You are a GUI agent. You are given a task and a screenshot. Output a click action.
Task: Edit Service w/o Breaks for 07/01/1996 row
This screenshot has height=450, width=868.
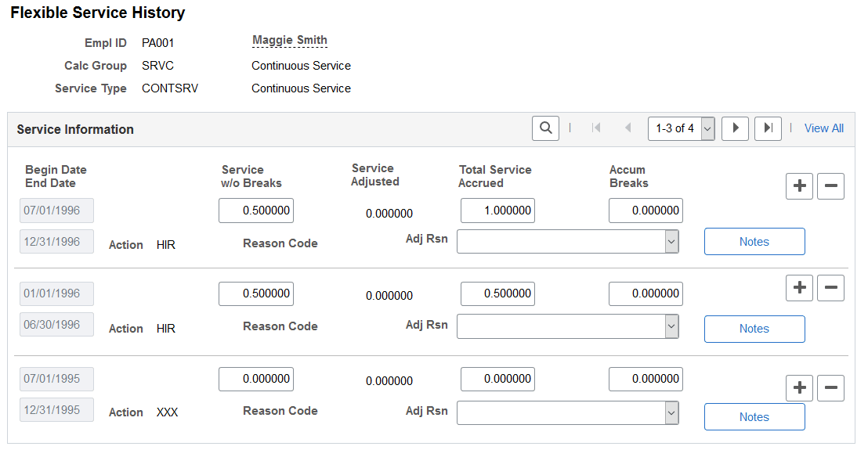pyautogui.click(x=255, y=211)
